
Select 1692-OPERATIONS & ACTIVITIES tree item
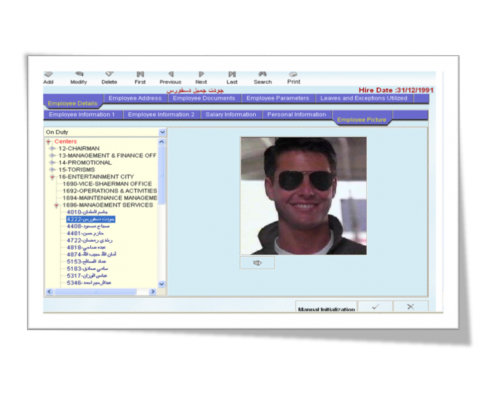[x=110, y=191]
